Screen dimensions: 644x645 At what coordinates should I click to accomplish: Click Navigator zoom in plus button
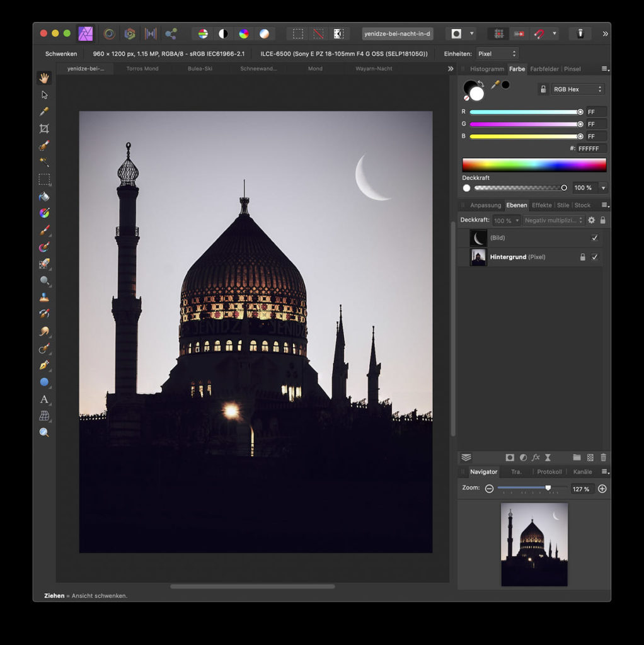pyautogui.click(x=602, y=489)
